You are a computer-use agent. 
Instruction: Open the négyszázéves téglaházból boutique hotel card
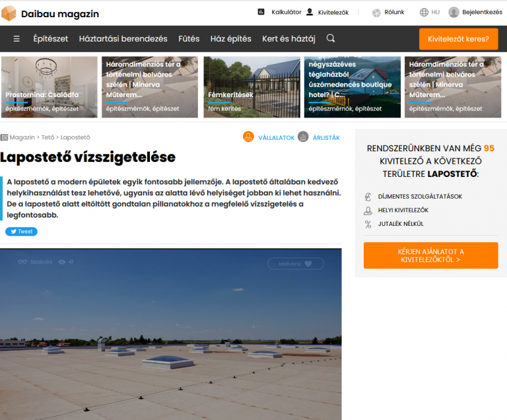[x=352, y=87]
